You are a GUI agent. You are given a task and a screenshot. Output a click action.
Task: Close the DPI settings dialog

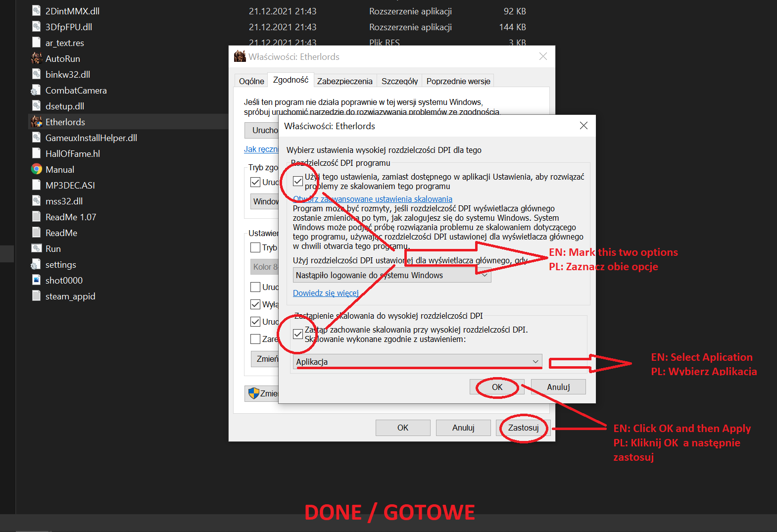[x=583, y=126]
